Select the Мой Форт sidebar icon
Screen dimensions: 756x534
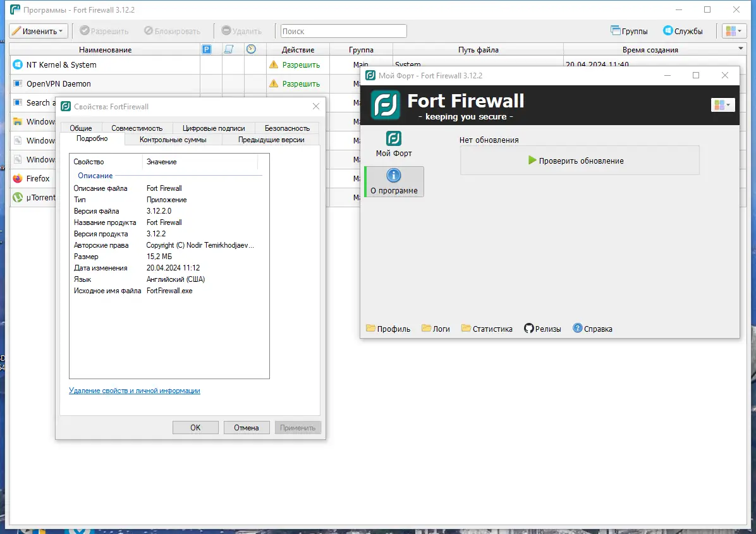click(x=394, y=143)
